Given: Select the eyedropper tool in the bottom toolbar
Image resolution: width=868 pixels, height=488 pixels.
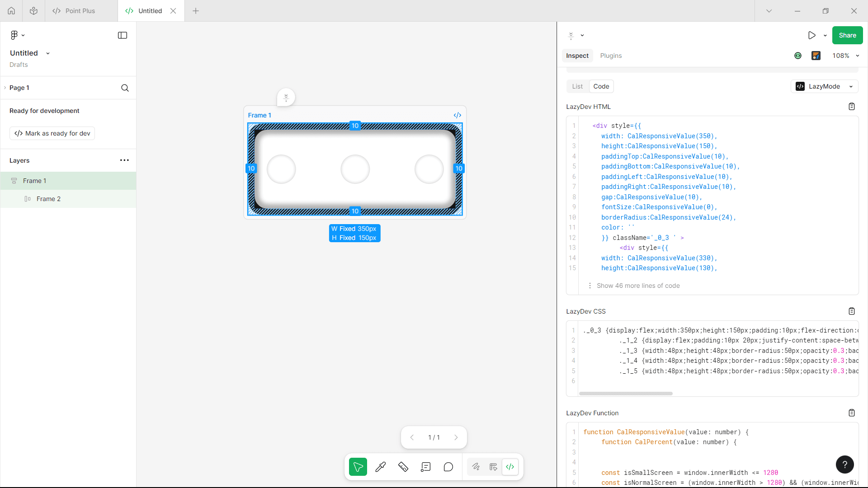Looking at the screenshot, I should coord(381,467).
